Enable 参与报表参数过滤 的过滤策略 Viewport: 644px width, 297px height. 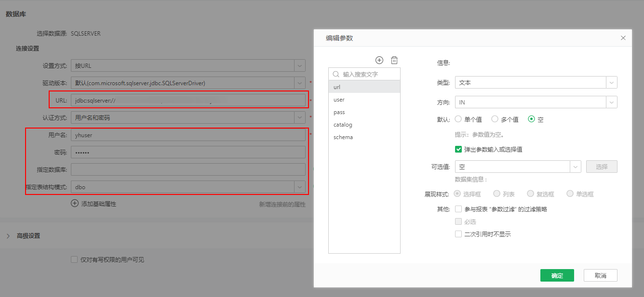point(458,208)
